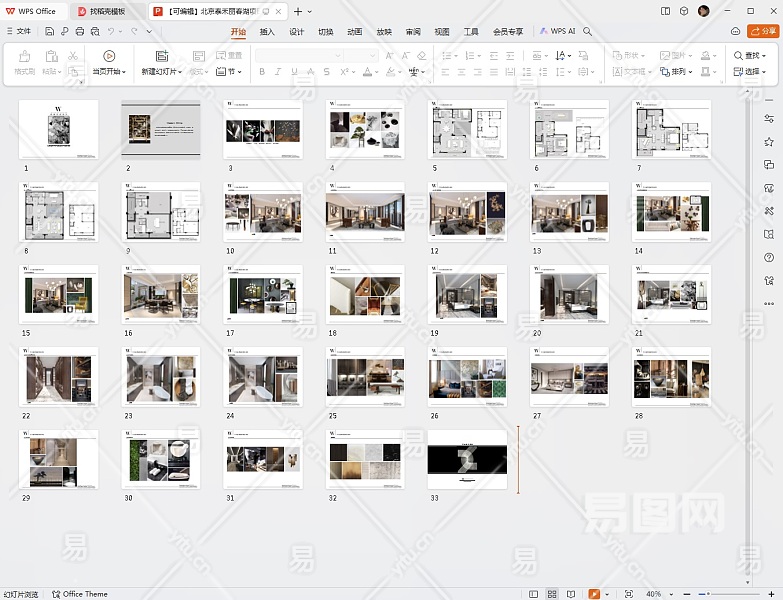Viewport: 783px width, 600px height.
Task: Start slideshow from the status bar
Action: [x=595, y=594]
